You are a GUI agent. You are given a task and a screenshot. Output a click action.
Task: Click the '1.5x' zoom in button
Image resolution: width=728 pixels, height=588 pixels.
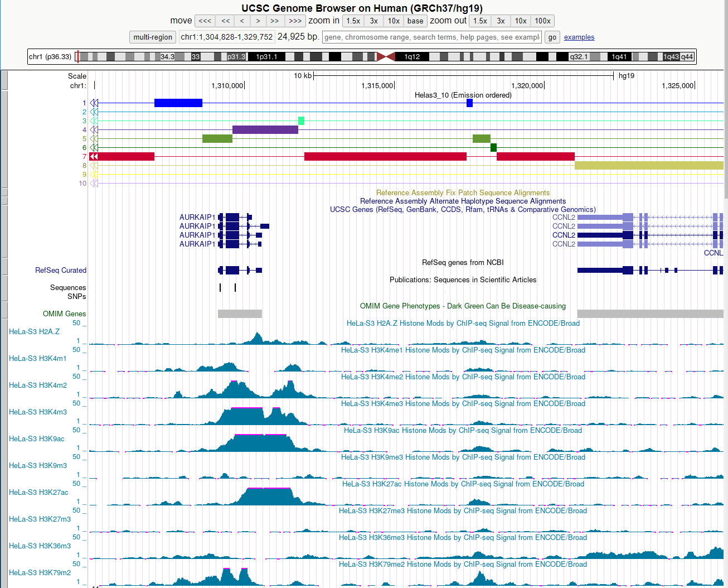click(x=353, y=21)
